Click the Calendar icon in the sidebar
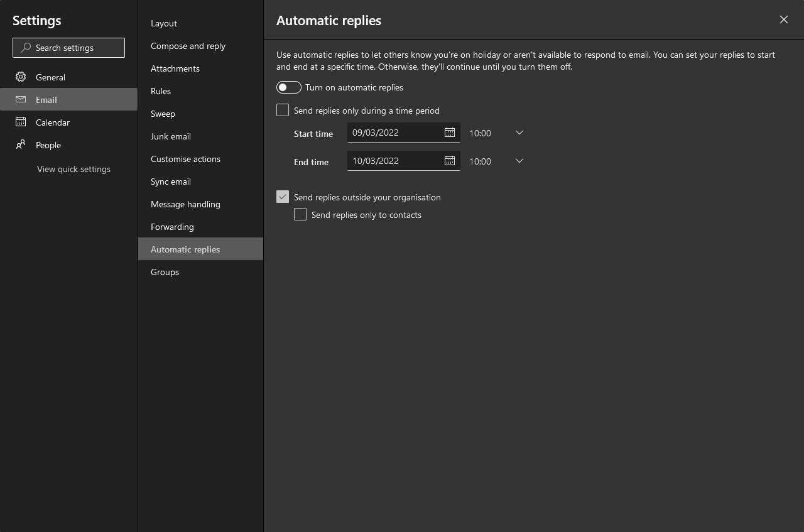 pyautogui.click(x=21, y=122)
